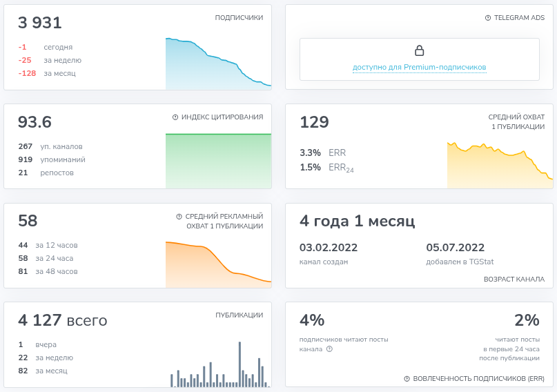
Task: Click the date 05.07.2022 added to TGStat
Action: (456, 248)
